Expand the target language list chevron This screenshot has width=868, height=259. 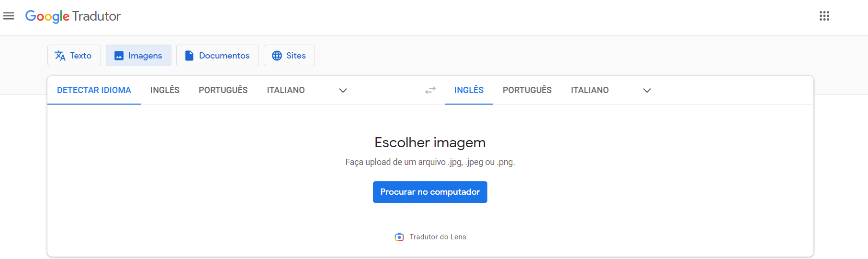[x=647, y=90]
